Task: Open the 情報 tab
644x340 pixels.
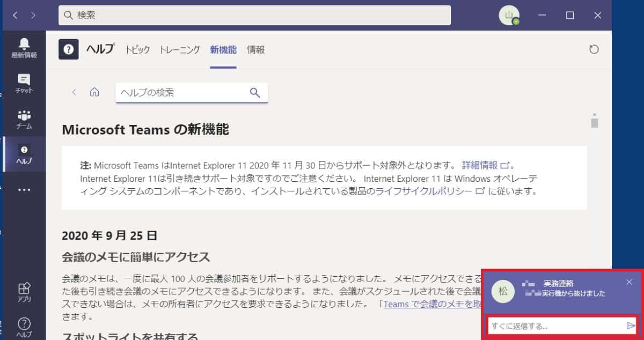Action: coord(256,49)
